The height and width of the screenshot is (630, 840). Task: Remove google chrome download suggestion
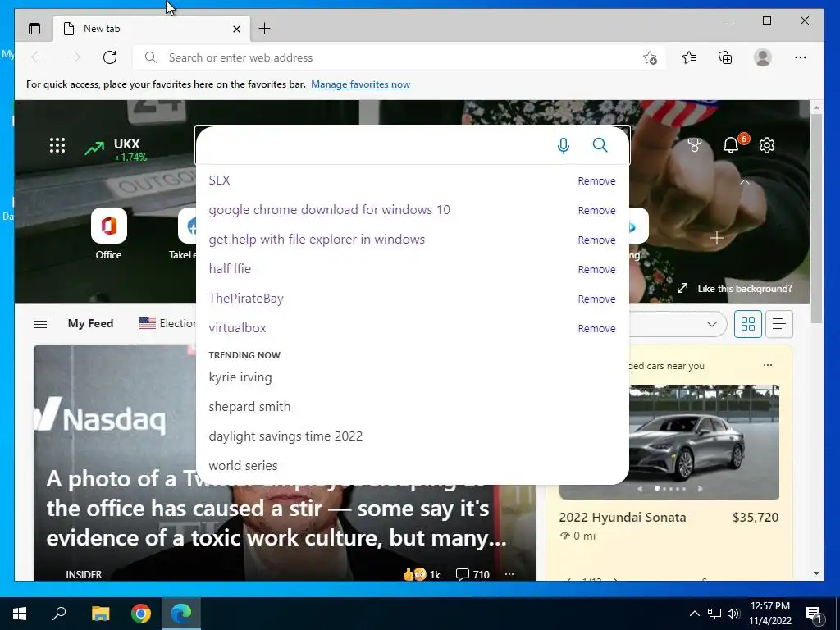(596, 211)
